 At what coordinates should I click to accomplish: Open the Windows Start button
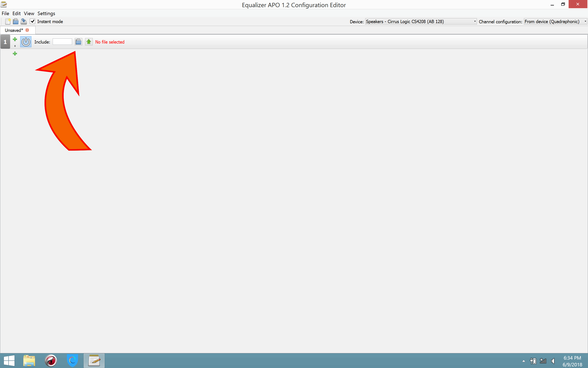(9, 360)
